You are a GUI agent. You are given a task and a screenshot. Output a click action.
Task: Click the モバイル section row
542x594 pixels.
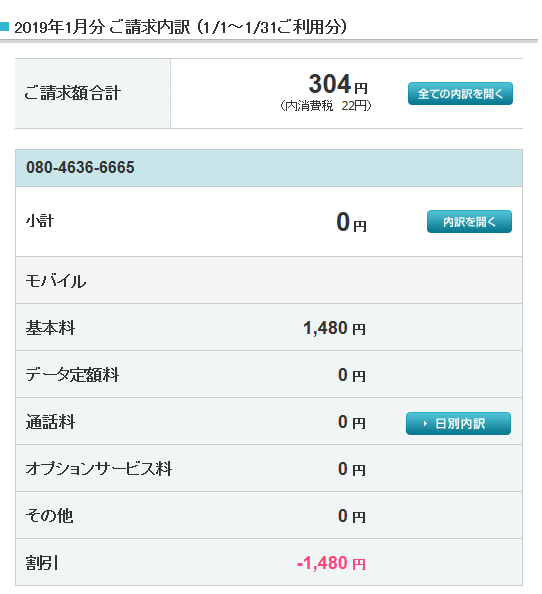269,280
